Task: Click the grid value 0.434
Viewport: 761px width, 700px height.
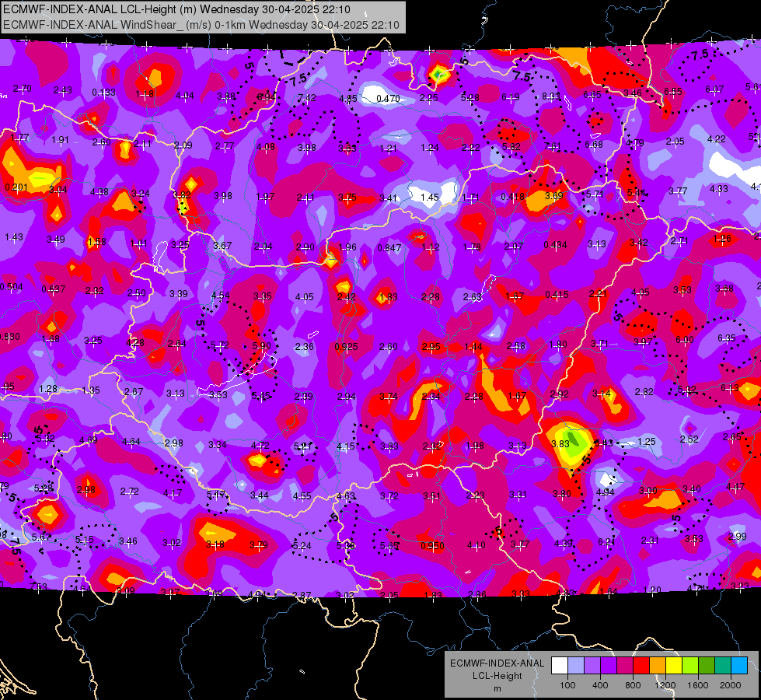Action: 555,244
